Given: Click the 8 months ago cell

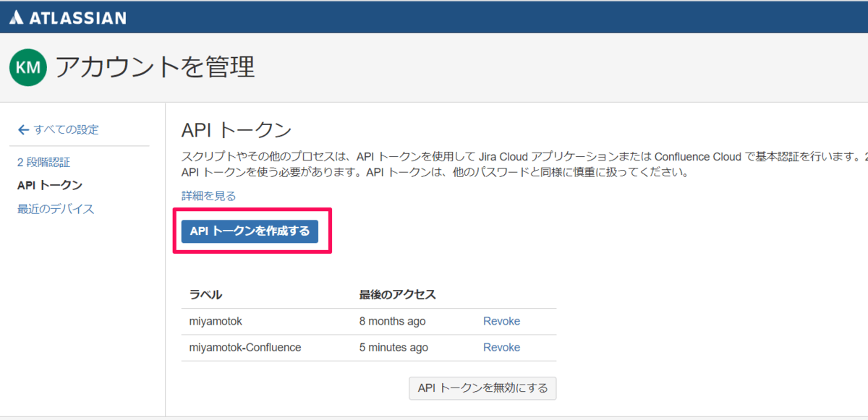Looking at the screenshot, I should 392,321.
